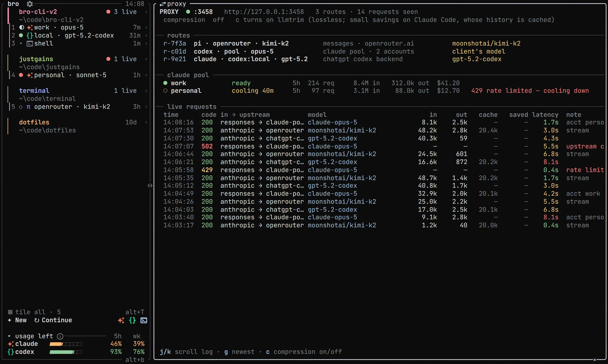The image size is (608, 364).
Task: Click the g newest hint
Action: (239, 352)
